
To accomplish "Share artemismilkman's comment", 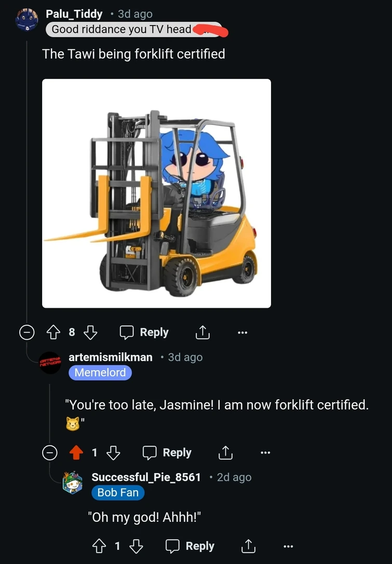I will tap(226, 452).
